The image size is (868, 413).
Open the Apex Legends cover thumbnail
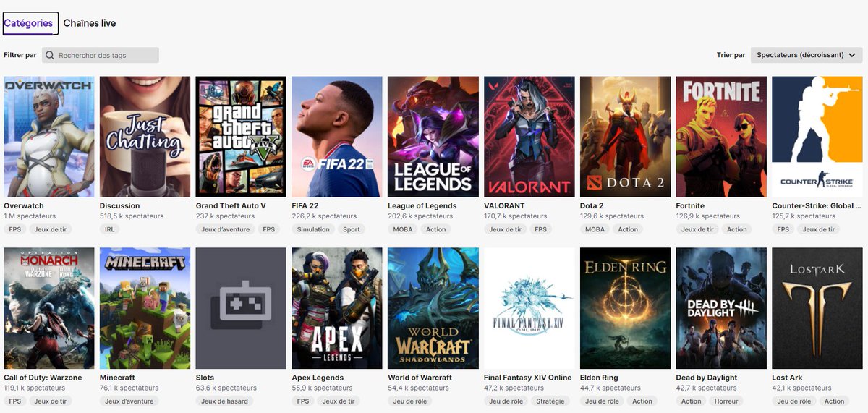click(x=337, y=308)
